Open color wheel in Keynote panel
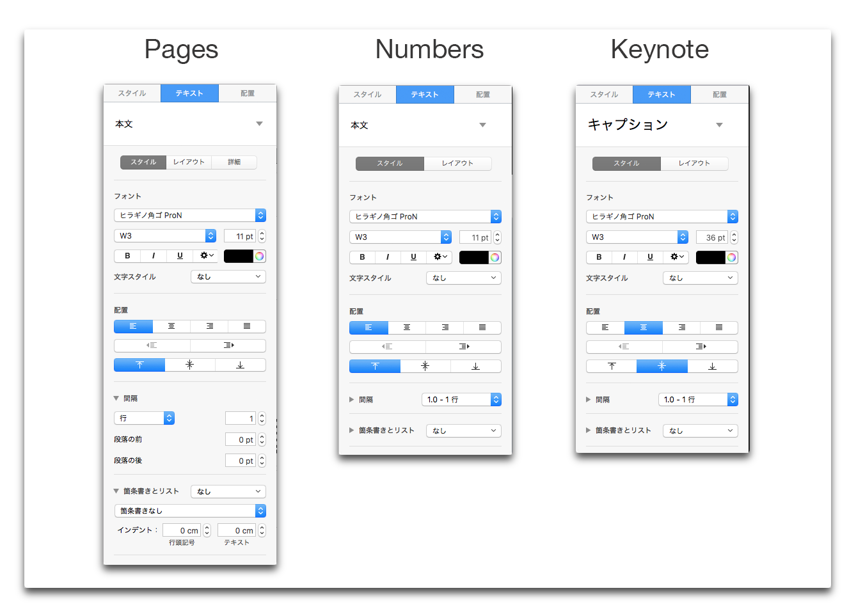Screen dimensions: 856x616 pyautogui.click(x=731, y=257)
